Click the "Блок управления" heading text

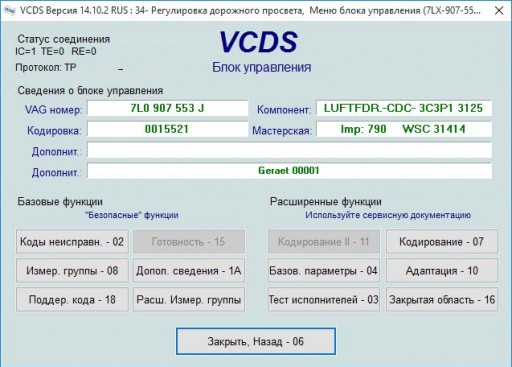click(x=262, y=67)
